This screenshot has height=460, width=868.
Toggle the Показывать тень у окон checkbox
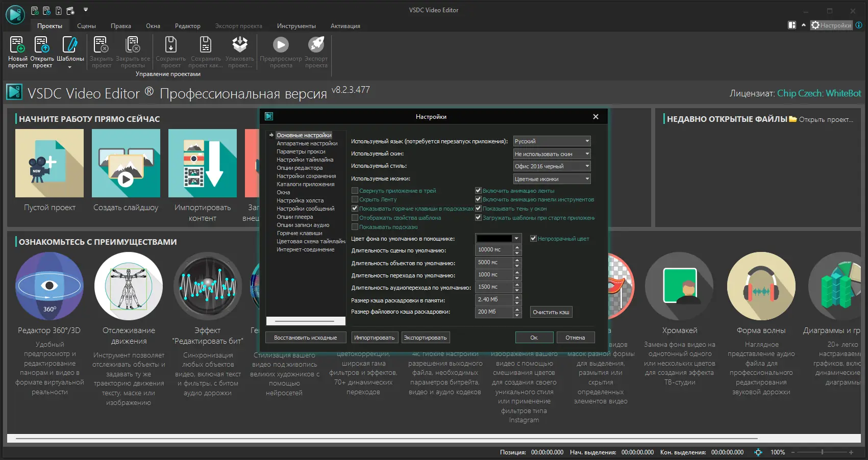478,209
